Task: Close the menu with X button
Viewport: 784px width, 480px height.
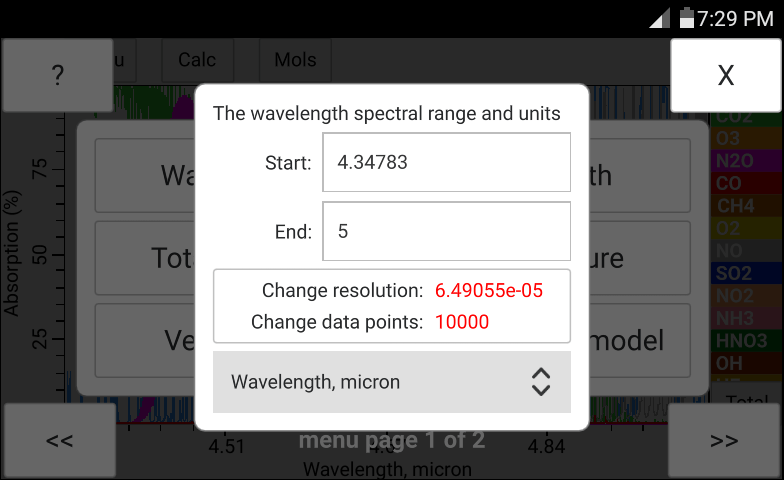Action: point(725,75)
